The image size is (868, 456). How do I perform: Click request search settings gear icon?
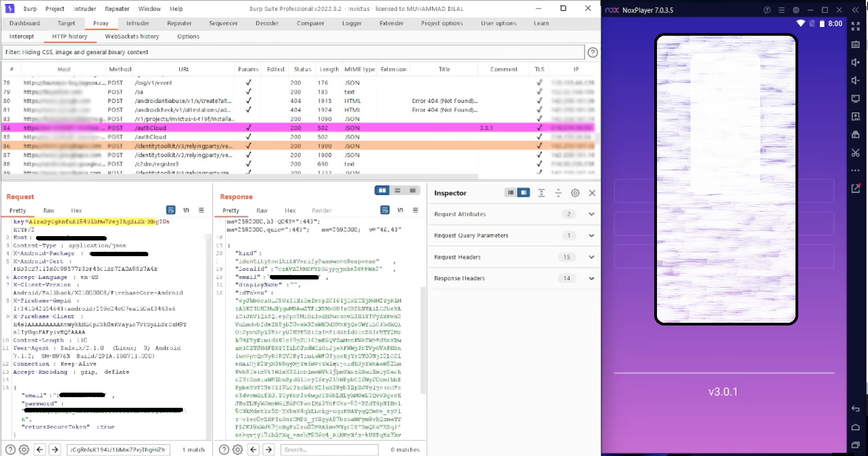click(x=24, y=450)
